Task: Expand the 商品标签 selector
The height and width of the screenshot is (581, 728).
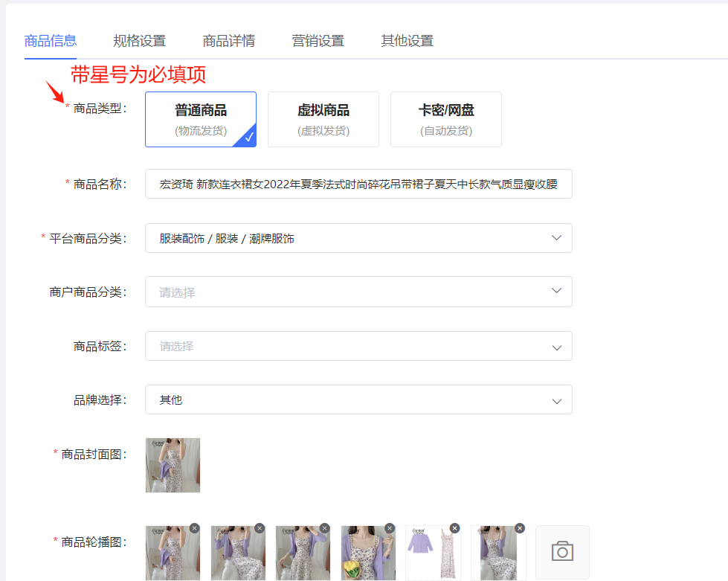Action: pyautogui.click(x=358, y=346)
